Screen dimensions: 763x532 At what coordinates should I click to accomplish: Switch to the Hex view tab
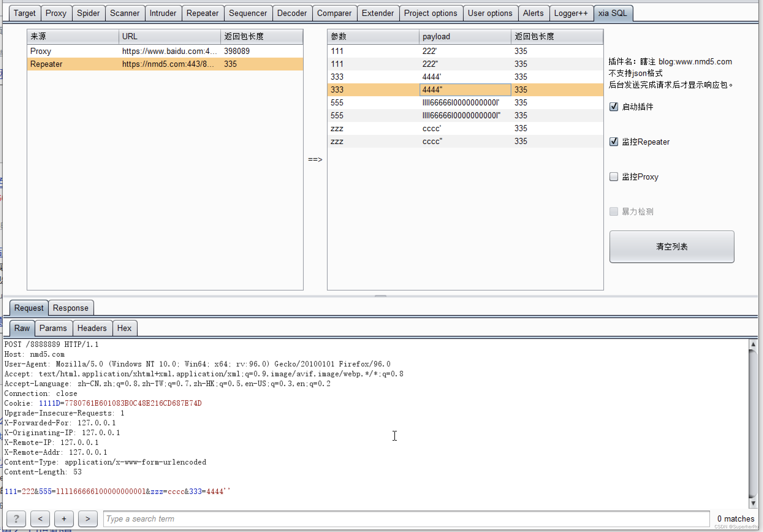[x=124, y=328]
